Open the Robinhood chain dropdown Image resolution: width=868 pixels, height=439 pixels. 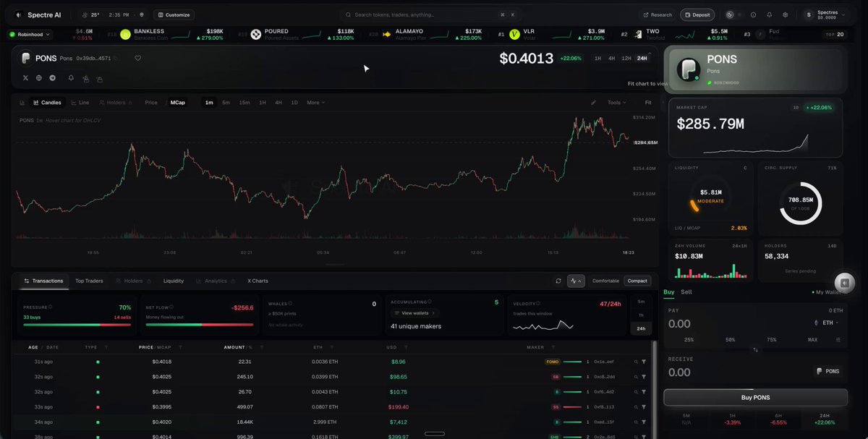(x=29, y=34)
